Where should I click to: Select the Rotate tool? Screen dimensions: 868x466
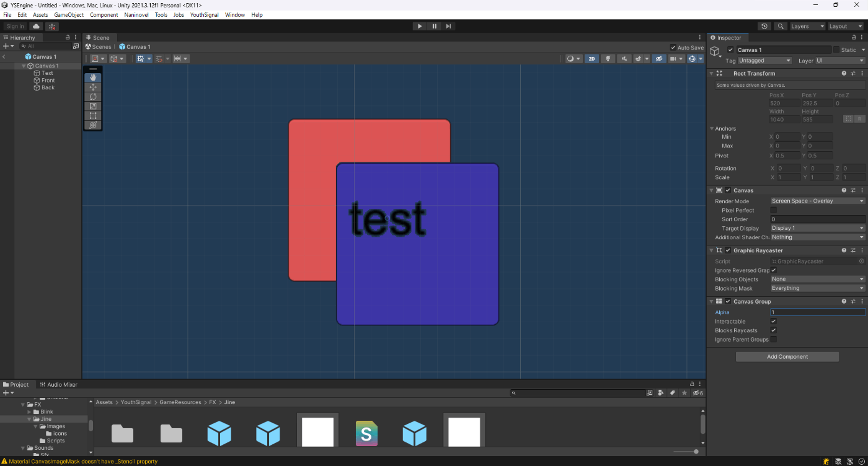coord(92,96)
